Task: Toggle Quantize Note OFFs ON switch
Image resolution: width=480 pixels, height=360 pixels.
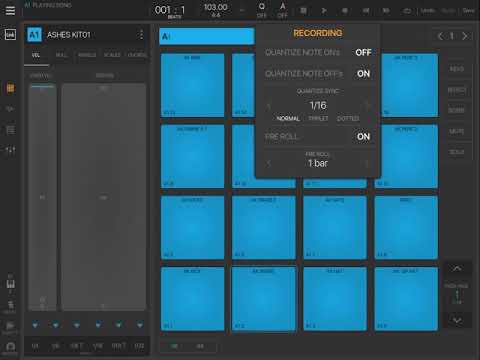Action: pos(363,74)
